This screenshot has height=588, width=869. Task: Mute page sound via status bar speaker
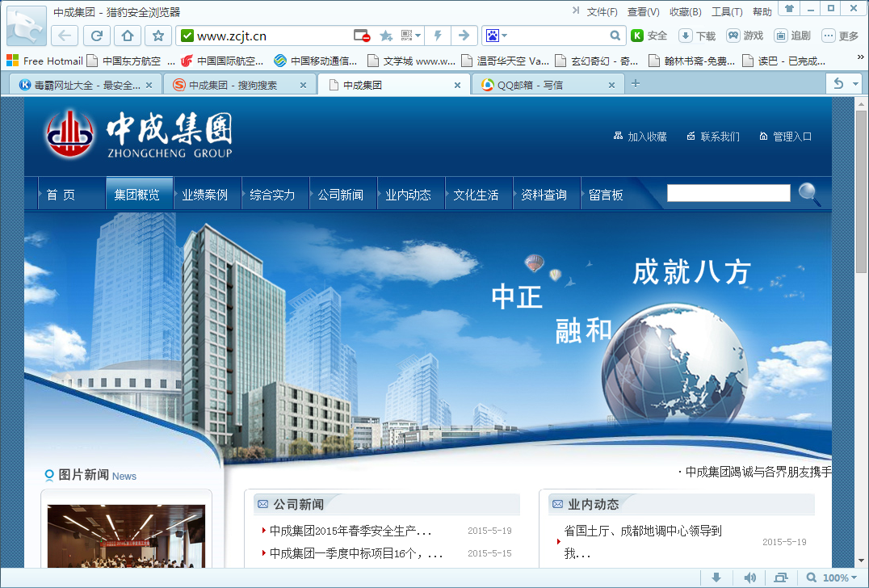pos(749,577)
